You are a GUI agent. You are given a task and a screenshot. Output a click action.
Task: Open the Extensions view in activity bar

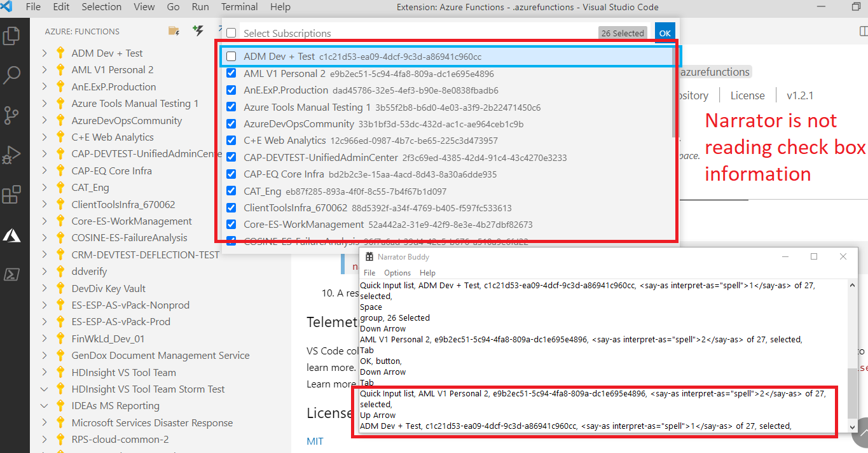[x=11, y=195]
